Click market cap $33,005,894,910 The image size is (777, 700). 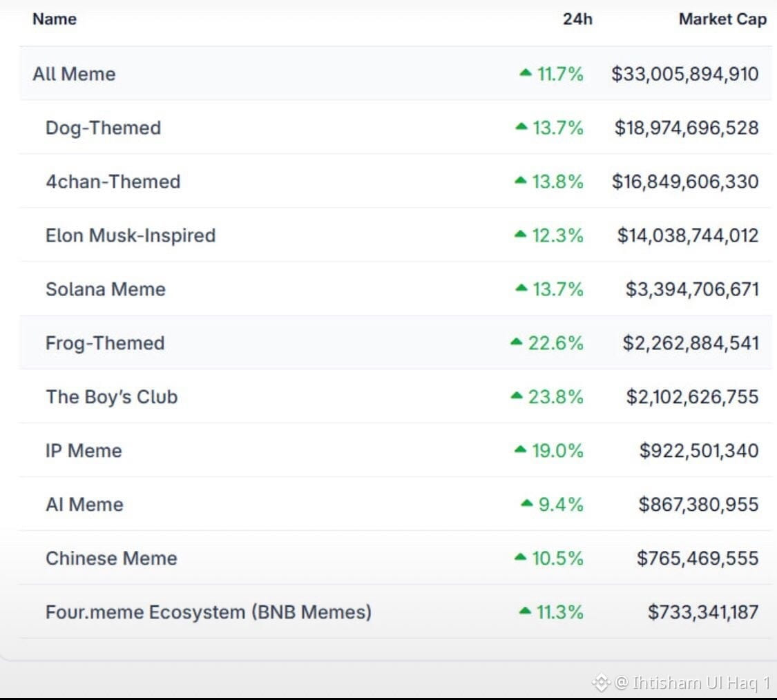click(x=685, y=75)
